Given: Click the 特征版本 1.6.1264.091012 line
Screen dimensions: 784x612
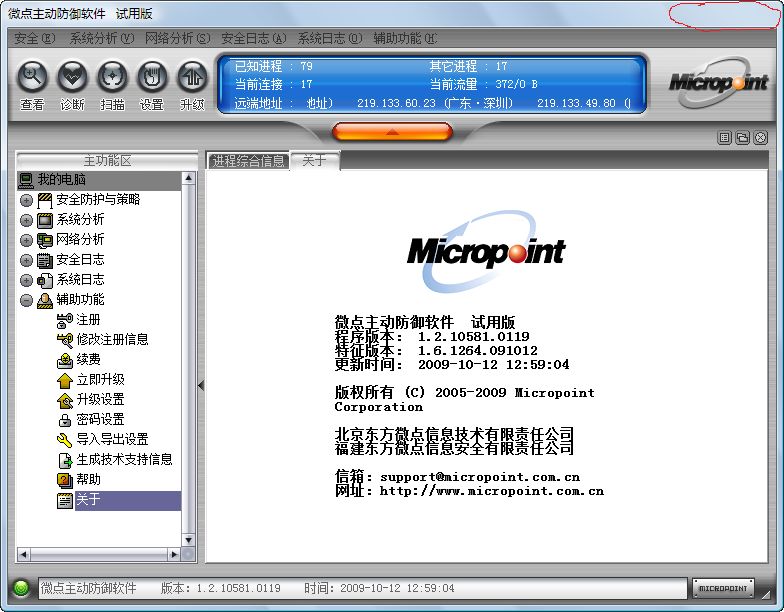Looking at the screenshot, I should click(x=436, y=350).
